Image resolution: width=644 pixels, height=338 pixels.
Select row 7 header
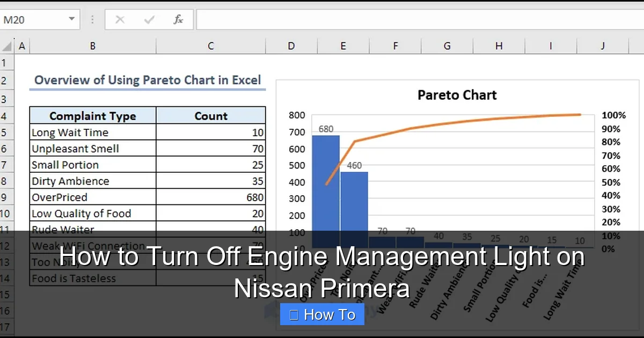tap(7, 165)
